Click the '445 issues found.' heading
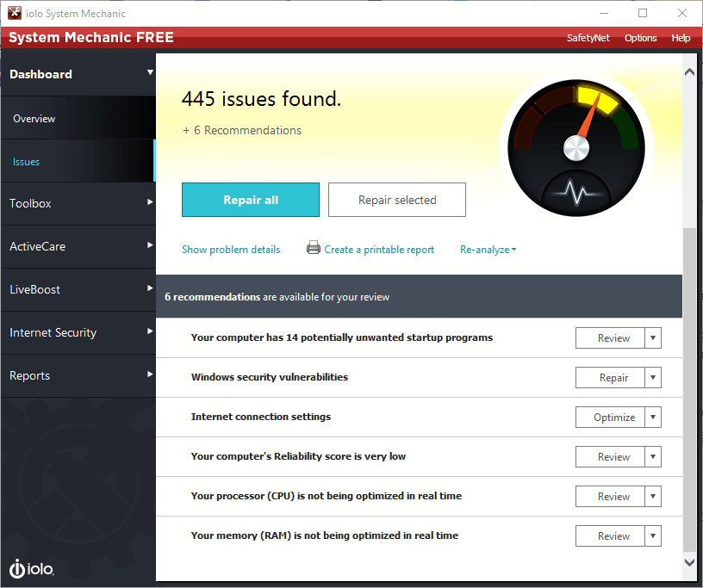This screenshot has height=588, width=703. click(261, 99)
